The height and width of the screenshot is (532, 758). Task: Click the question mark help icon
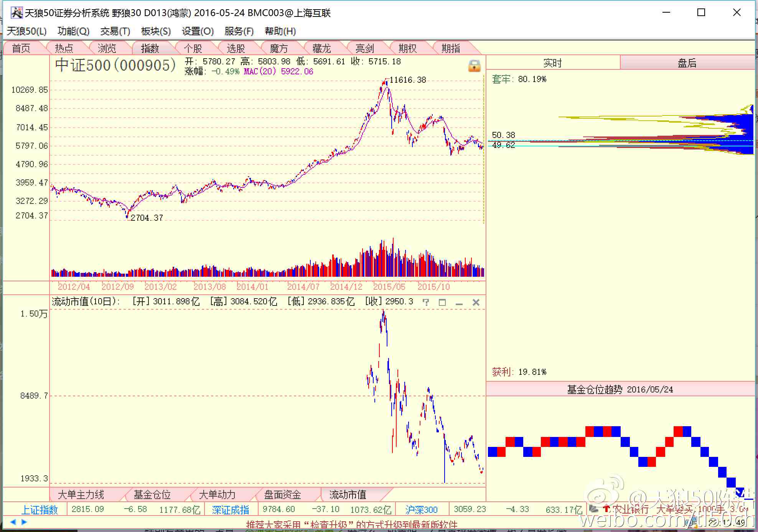(x=426, y=302)
